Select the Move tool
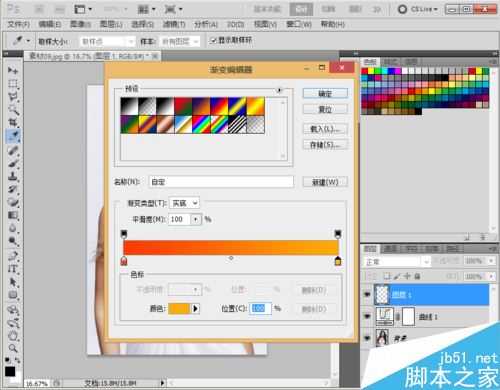 [x=13, y=70]
